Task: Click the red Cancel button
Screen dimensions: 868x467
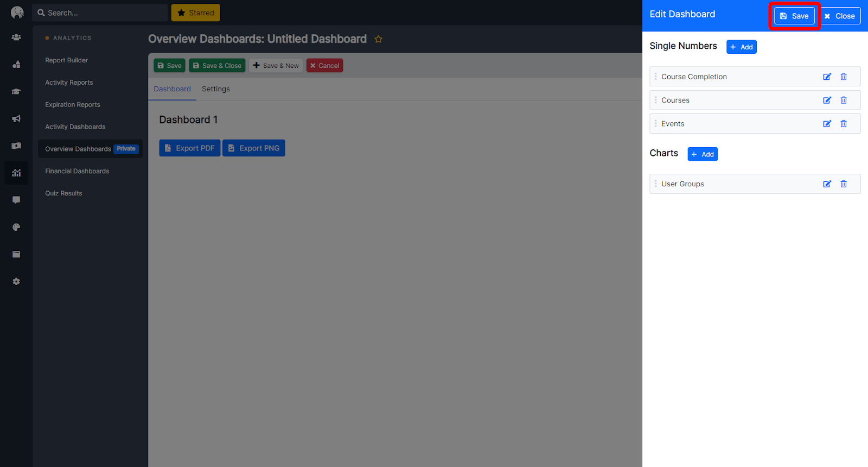Action: tap(324, 66)
